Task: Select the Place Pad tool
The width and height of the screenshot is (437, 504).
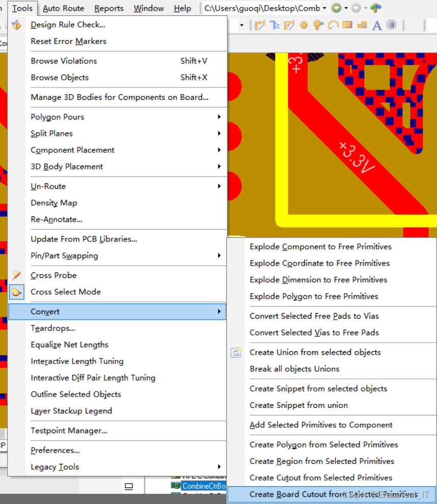Action: click(x=304, y=25)
